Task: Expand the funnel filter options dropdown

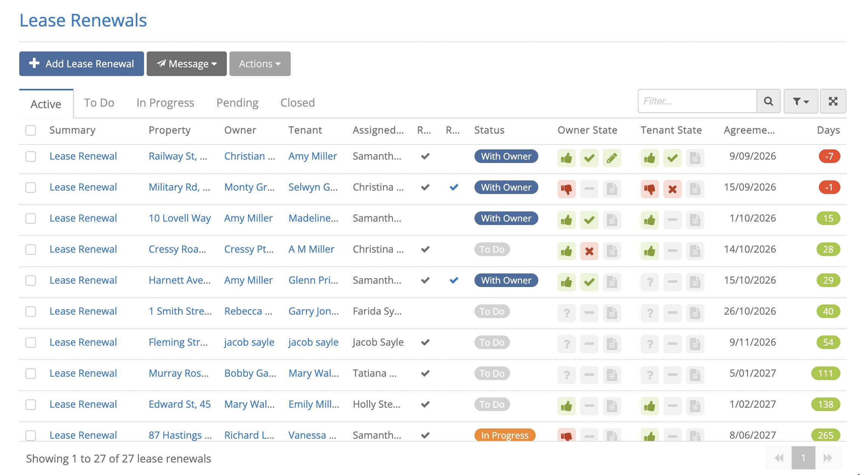Action: [x=801, y=101]
